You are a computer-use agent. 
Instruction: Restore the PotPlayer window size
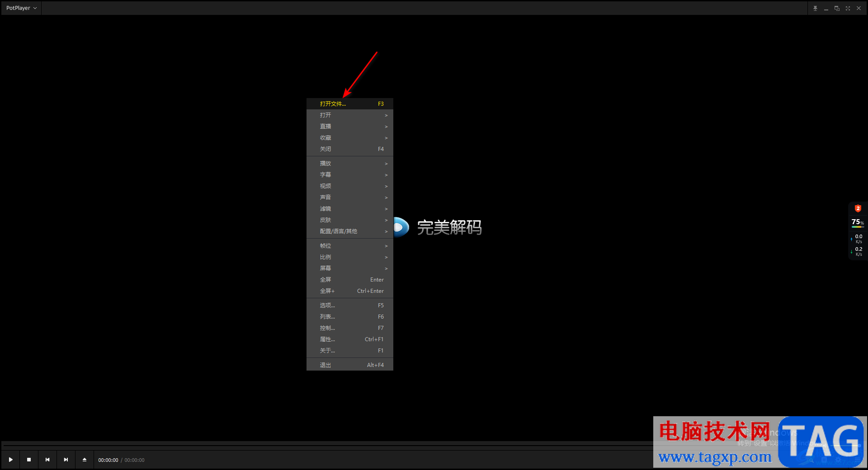click(x=837, y=8)
